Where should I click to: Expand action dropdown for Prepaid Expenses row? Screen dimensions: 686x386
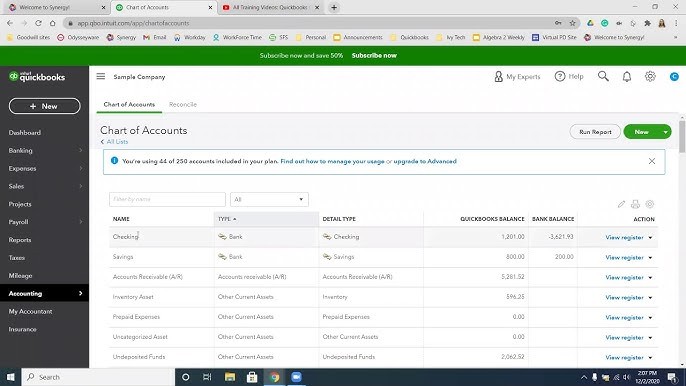(x=650, y=318)
